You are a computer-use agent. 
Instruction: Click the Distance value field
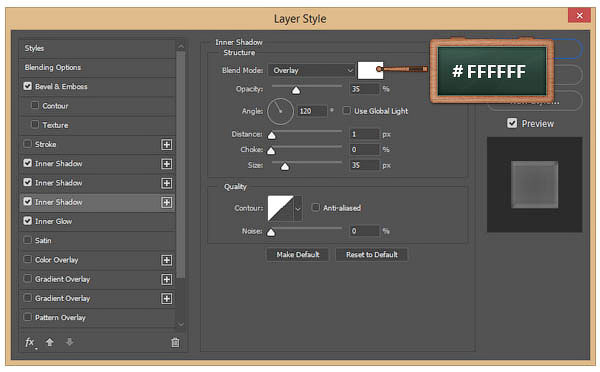[364, 134]
